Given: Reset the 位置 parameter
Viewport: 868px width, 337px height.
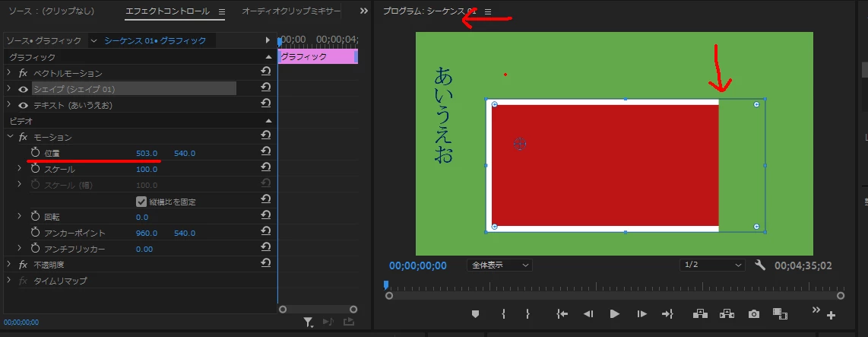Looking at the screenshot, I should coord(266,151).
